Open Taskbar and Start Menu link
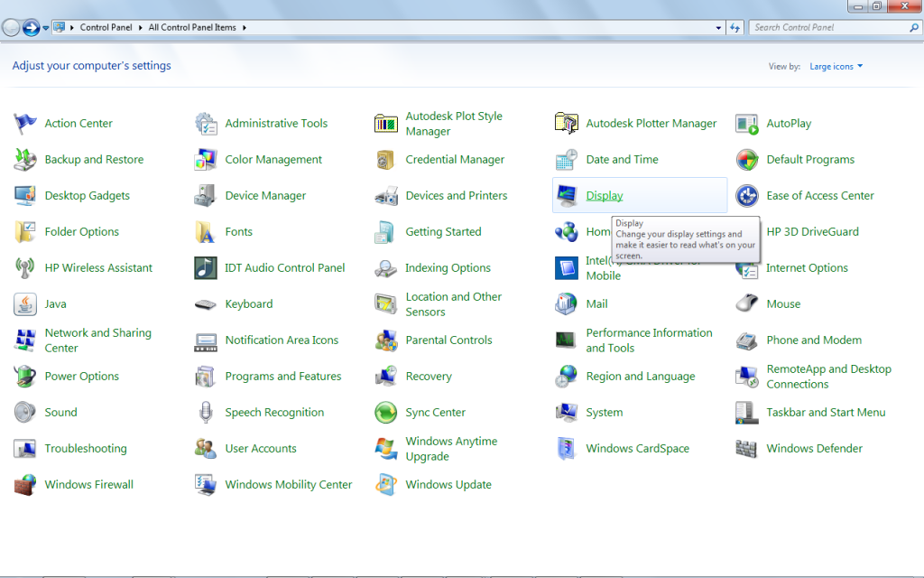This screenshot has height=578, width=924. (x=826, y=412)
